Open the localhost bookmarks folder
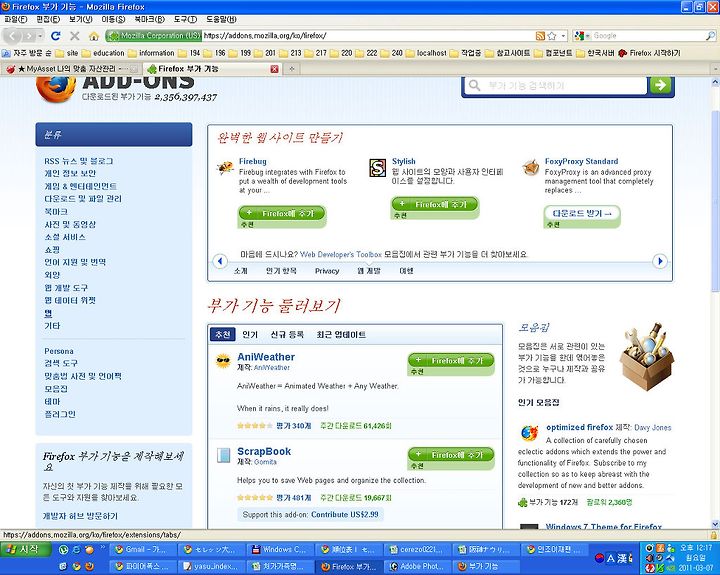 tap(426, 53)
